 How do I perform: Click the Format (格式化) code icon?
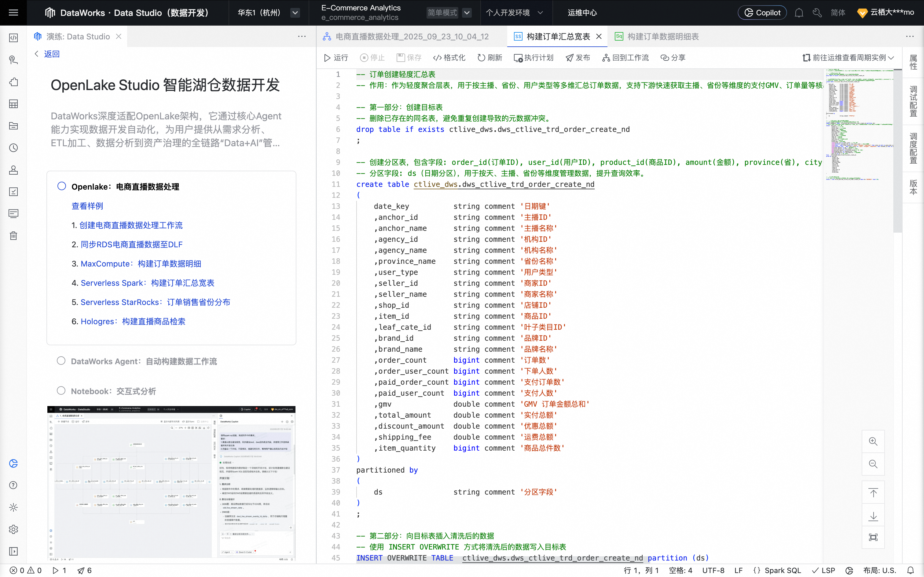coord(437,58)
